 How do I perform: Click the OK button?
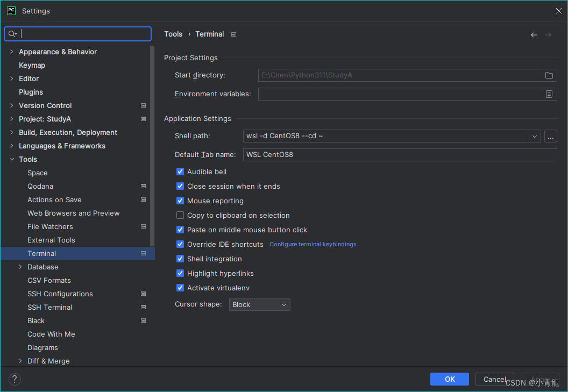tap(450, 379)
